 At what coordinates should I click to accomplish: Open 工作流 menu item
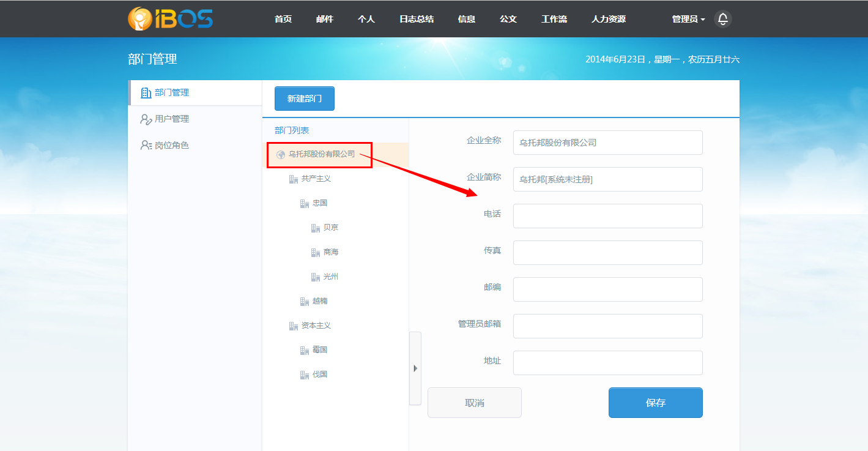click(554, 19)
